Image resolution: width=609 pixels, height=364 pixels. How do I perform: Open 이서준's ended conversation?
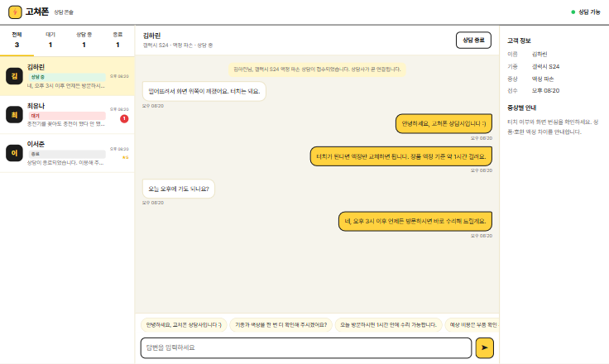67,153
